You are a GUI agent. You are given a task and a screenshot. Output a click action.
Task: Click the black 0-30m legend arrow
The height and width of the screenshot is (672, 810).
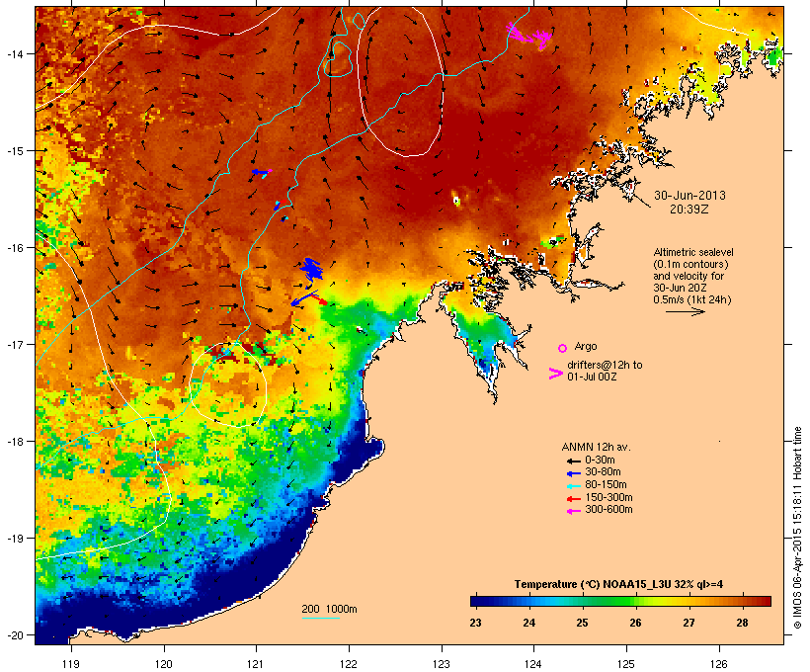pos(574,461)
